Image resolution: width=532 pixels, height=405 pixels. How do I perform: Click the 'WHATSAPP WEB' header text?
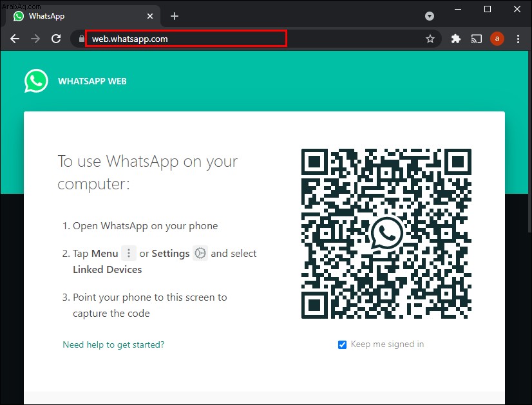click(x=92, y=81)
